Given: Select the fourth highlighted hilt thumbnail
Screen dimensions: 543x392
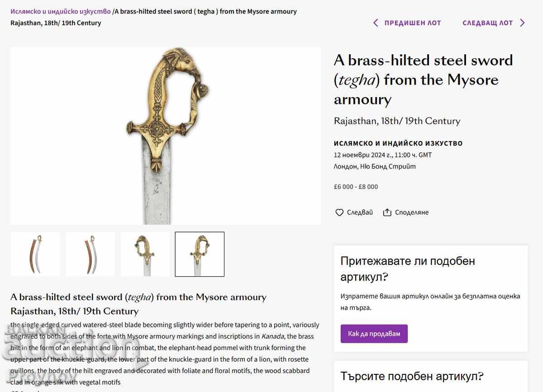Looking at the screenshot, I should pyautogui.click(x=200, y=254).
